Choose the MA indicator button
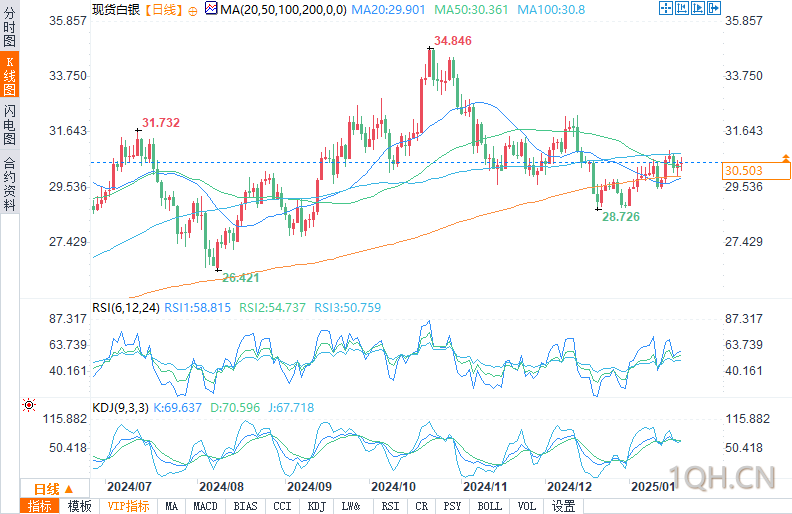This screenshot has height=514, width=792. (x=171, y=506)
